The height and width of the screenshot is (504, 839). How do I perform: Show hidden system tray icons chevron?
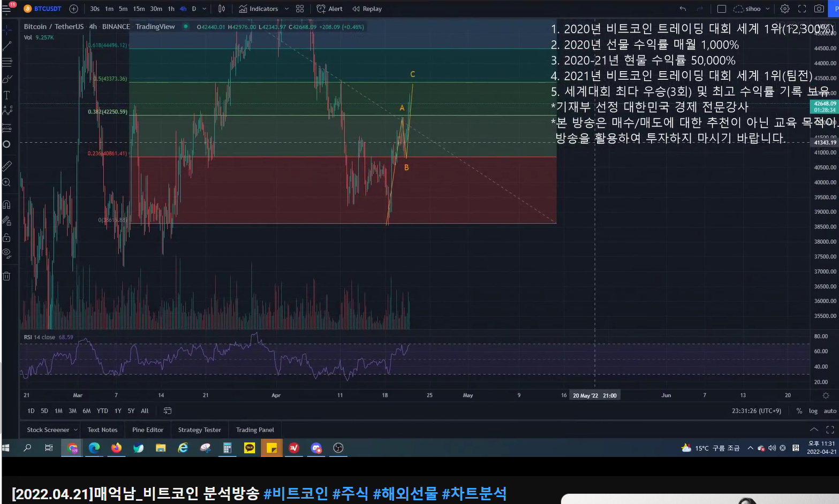(x=750, y=448)
